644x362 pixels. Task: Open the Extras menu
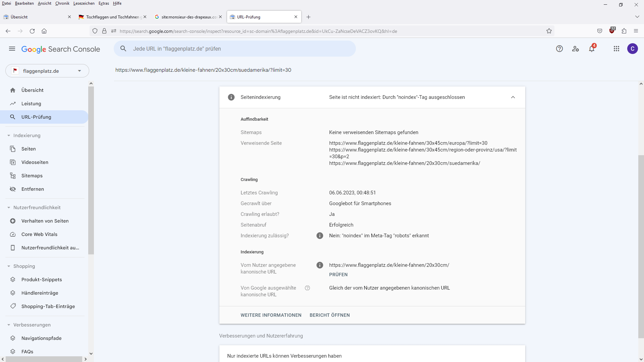pos(104,3)
